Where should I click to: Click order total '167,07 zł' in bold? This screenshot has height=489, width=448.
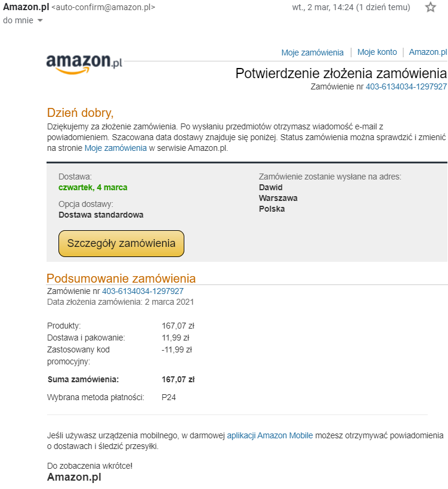[x=178, y=379]
